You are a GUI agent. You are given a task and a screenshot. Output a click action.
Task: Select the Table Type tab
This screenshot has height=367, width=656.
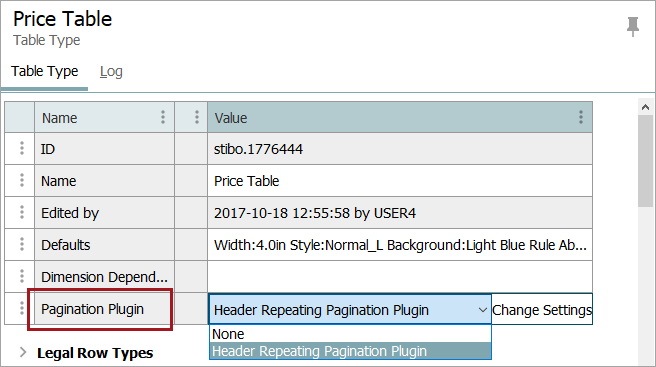(44, 72)
